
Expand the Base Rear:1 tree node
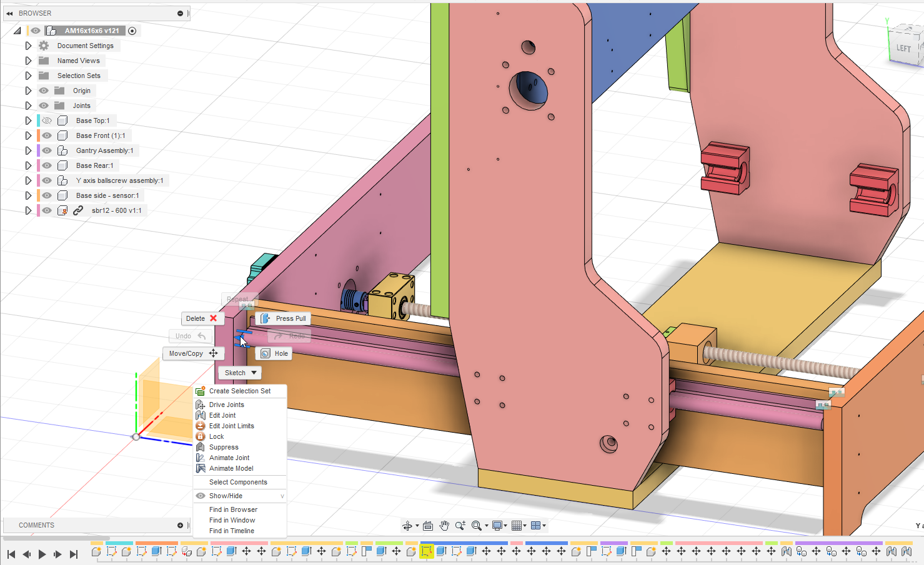click(28, 165)
